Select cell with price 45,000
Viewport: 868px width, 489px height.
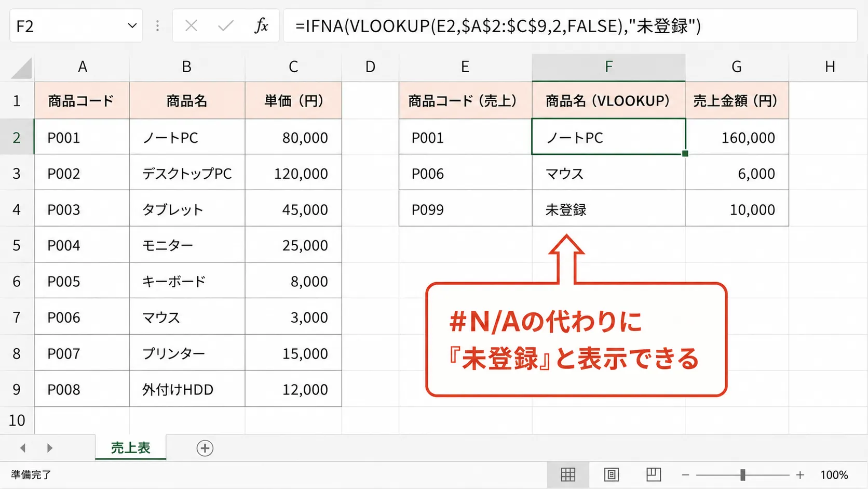point(293,209)
